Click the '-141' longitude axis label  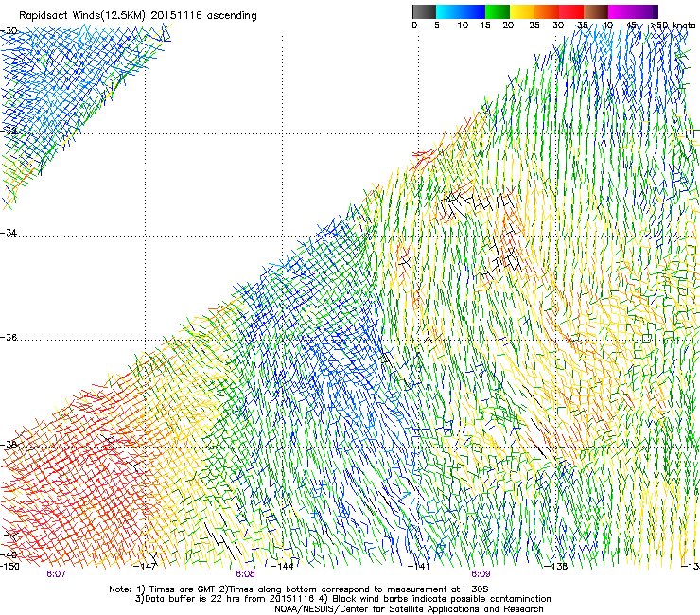point(419,567)
